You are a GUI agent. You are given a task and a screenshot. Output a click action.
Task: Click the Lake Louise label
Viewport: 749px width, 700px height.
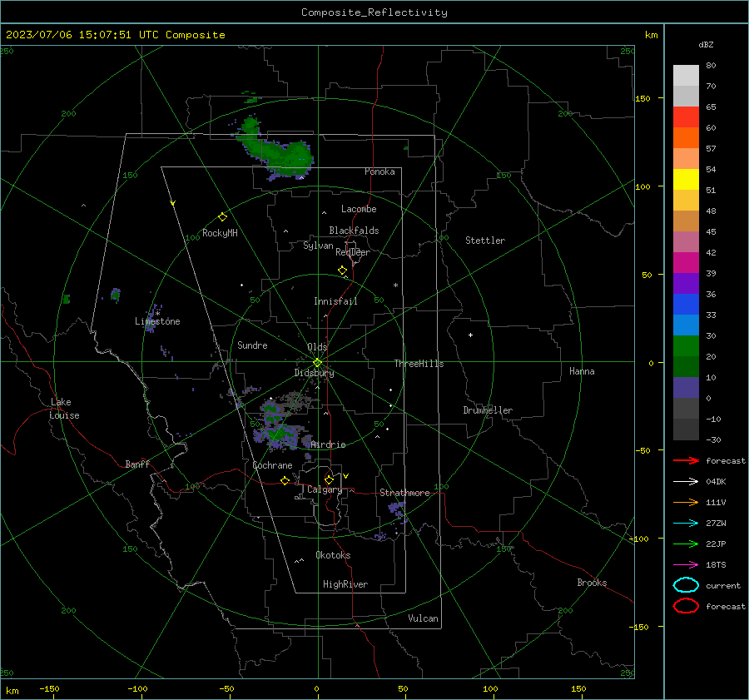point(64,409)
